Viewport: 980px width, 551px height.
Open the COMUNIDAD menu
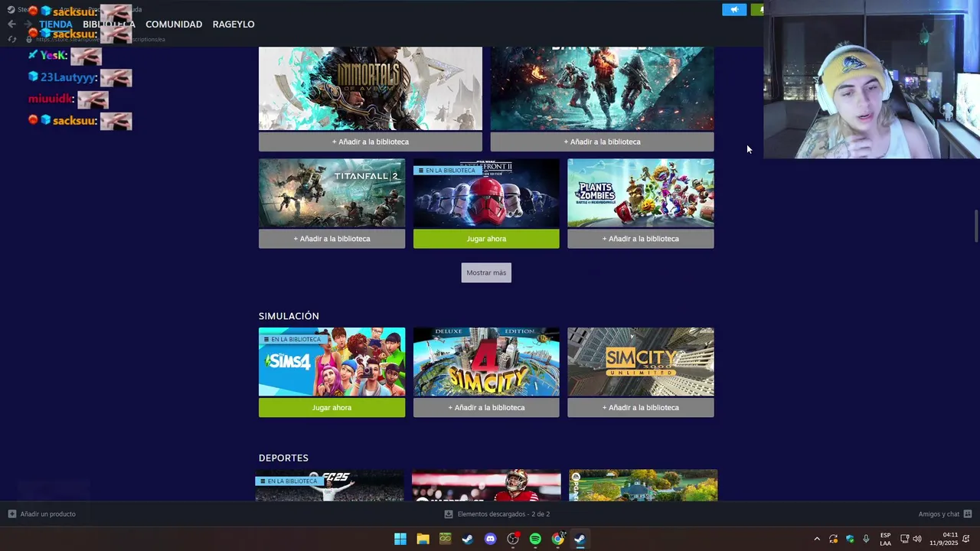[174, 24]
